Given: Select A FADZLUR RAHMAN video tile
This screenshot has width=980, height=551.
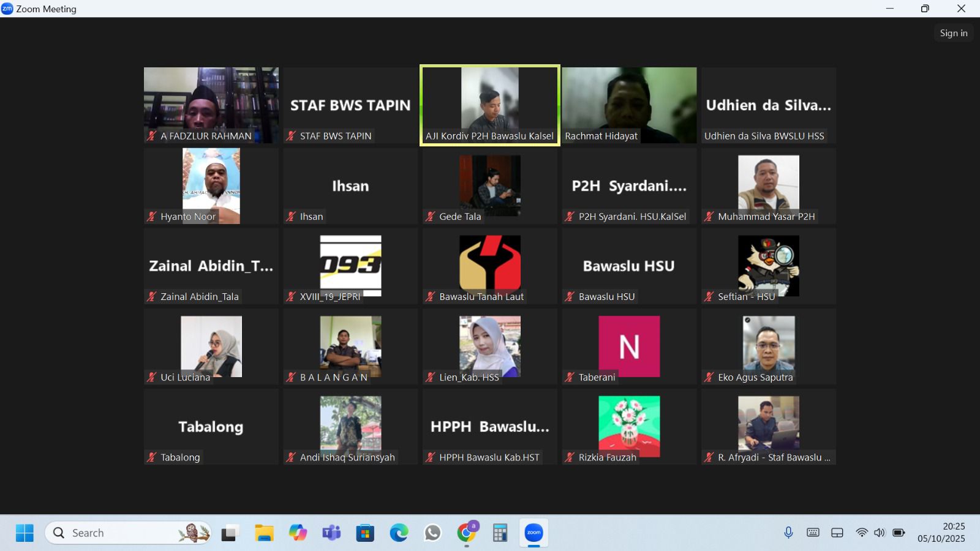Looking at the screenshot, I should click(x=211, y=105).
